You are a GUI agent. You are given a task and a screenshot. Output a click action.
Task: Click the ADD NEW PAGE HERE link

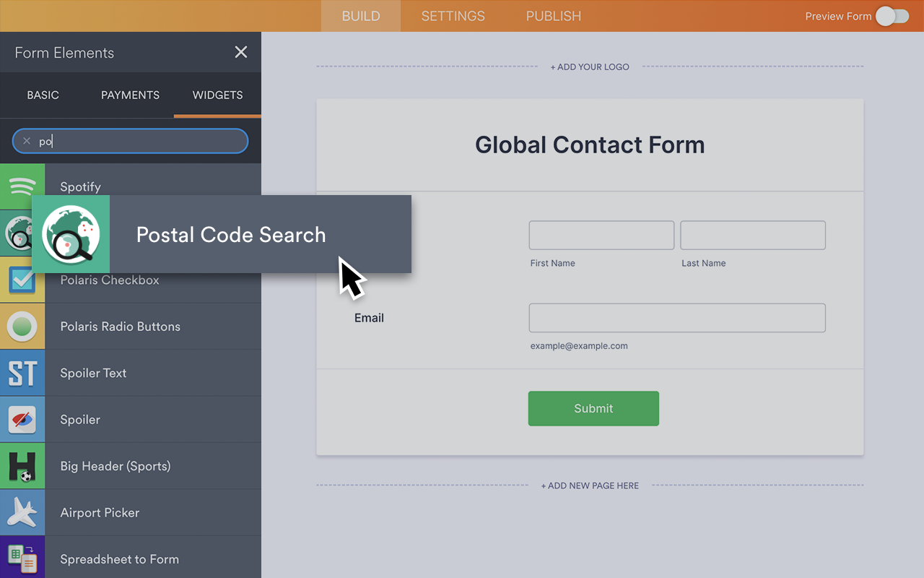590,486
